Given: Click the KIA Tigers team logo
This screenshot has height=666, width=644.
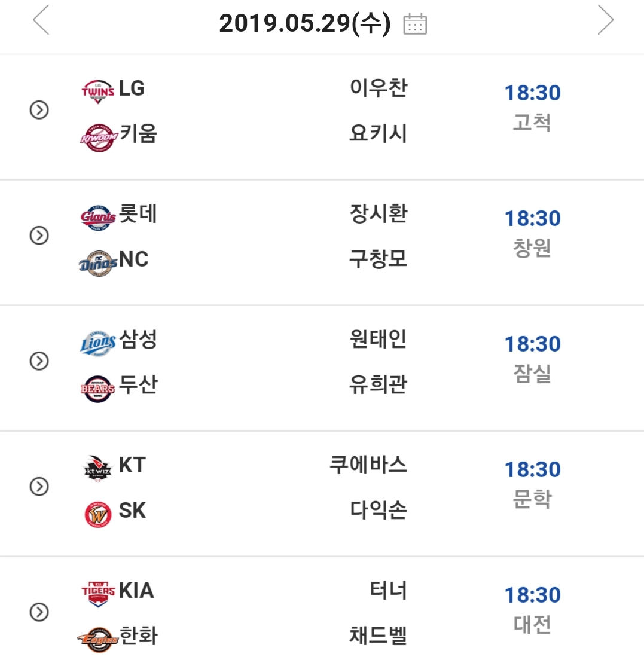Looking at the screenshot, I should click(97, 593).
